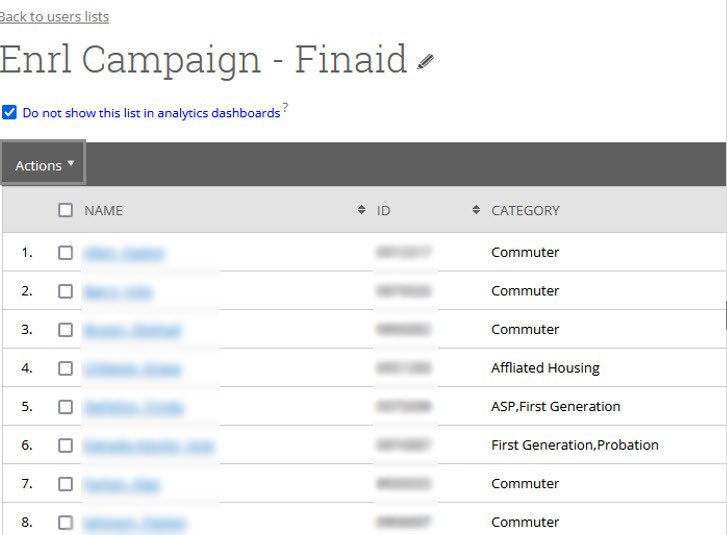Select the checkbox for row 1

65,253
